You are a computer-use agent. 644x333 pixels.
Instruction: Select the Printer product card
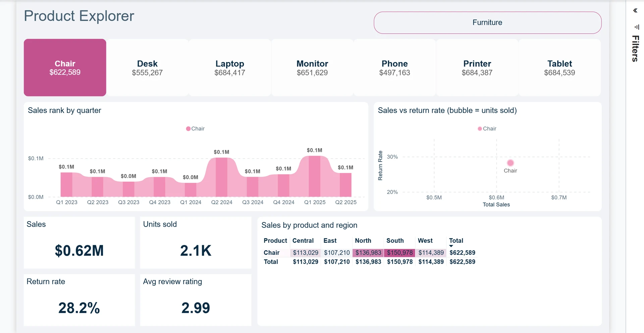(477, 67)
